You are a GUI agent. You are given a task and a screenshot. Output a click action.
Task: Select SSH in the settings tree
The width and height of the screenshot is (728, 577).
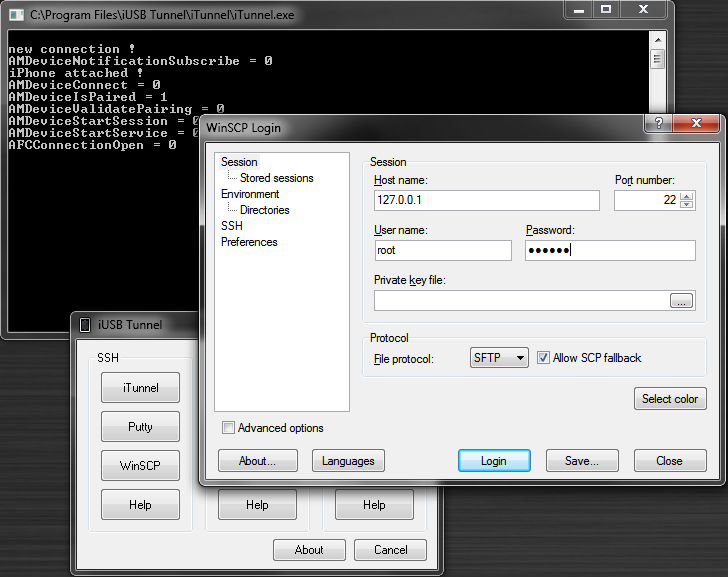pyautogui.click(x=232, y=226)
